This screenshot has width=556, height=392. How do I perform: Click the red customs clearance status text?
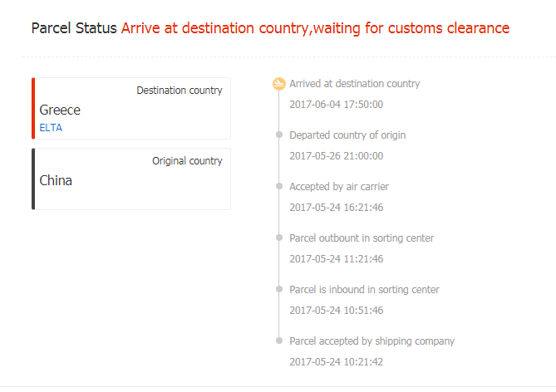315,28
